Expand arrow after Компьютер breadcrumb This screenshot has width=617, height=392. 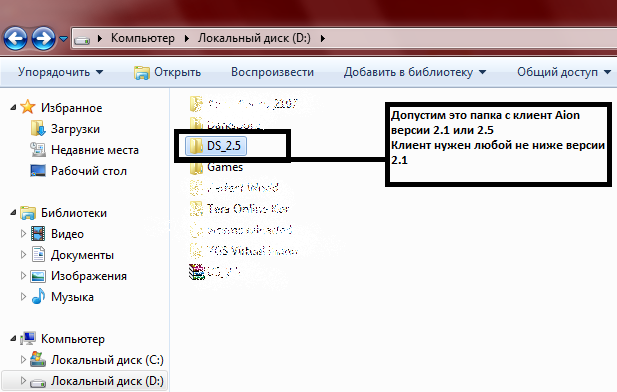187,38
